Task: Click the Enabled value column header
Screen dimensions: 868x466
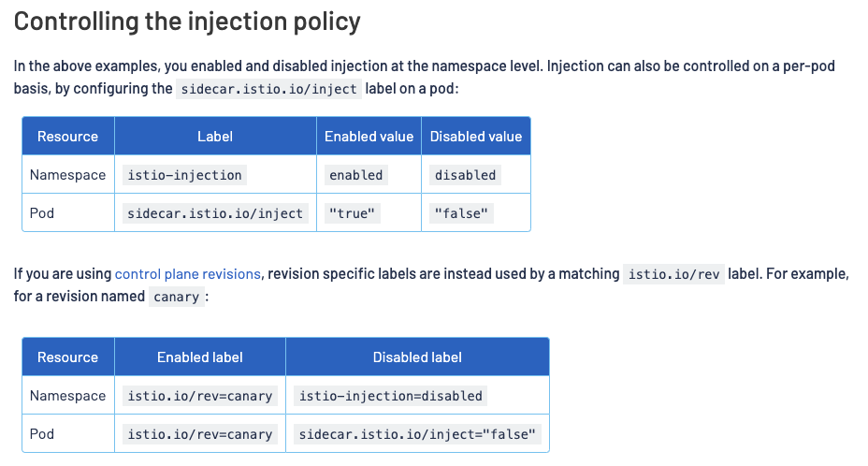Action: click(369, 137)
